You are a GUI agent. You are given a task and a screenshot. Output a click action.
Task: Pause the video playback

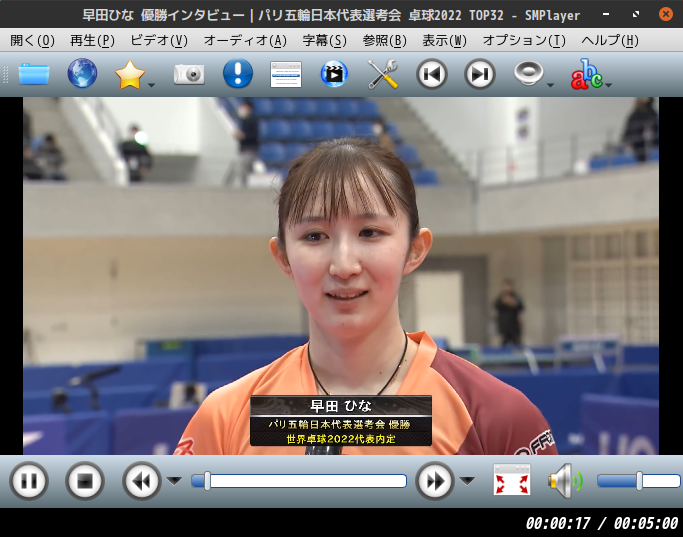(x=29, y=481)
